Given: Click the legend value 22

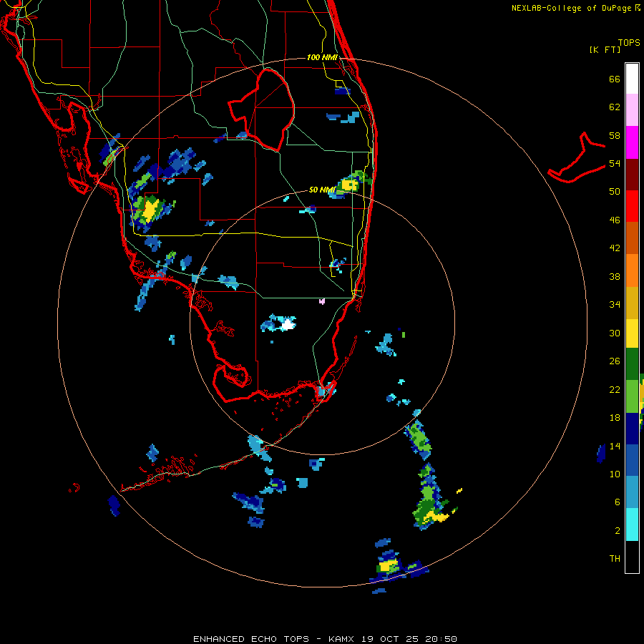Looking at the screenshot, I should coord(615,389).
